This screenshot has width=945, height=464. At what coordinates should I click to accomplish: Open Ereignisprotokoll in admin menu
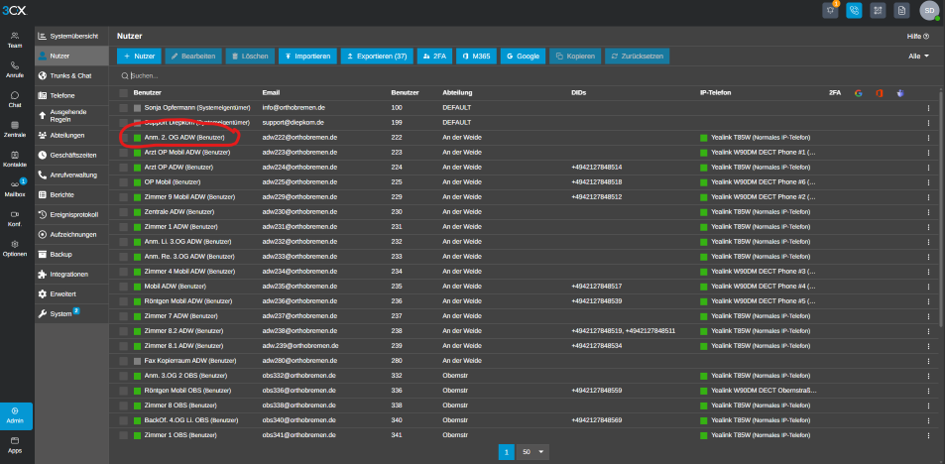[x=71, y=215]
